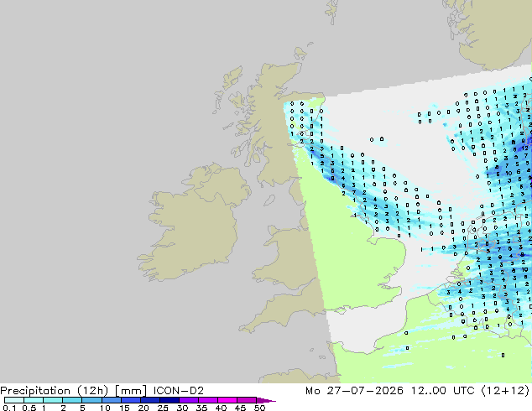Screen dimensions: 532x411
Task: Click the legend color swatch between 10 and 15
Action: coord(112,400)
